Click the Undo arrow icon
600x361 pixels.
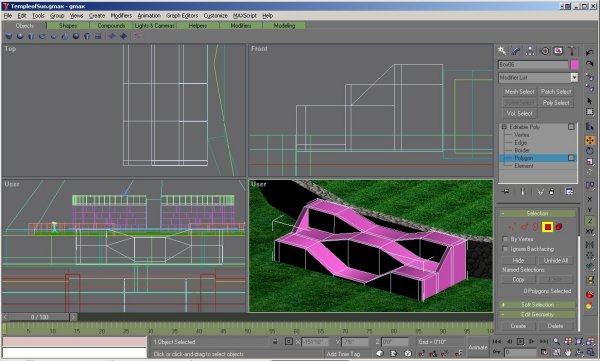pos(590,52)
